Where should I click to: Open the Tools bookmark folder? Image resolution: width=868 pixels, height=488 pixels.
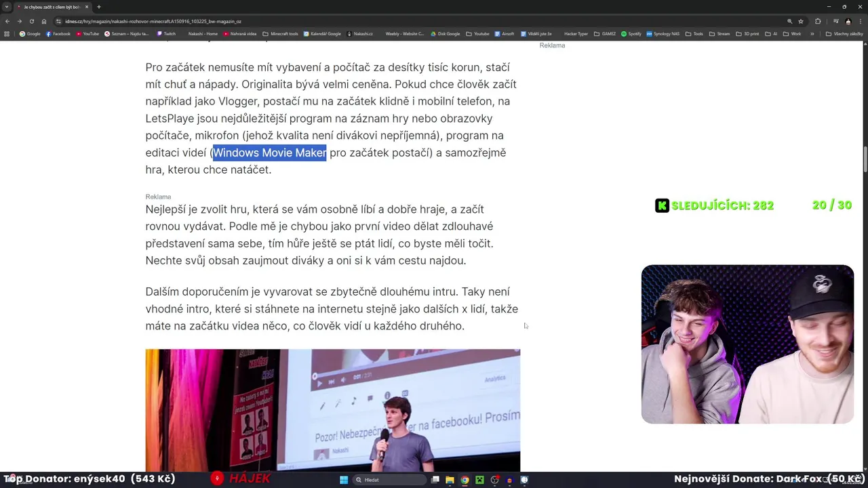coord(694,34)
